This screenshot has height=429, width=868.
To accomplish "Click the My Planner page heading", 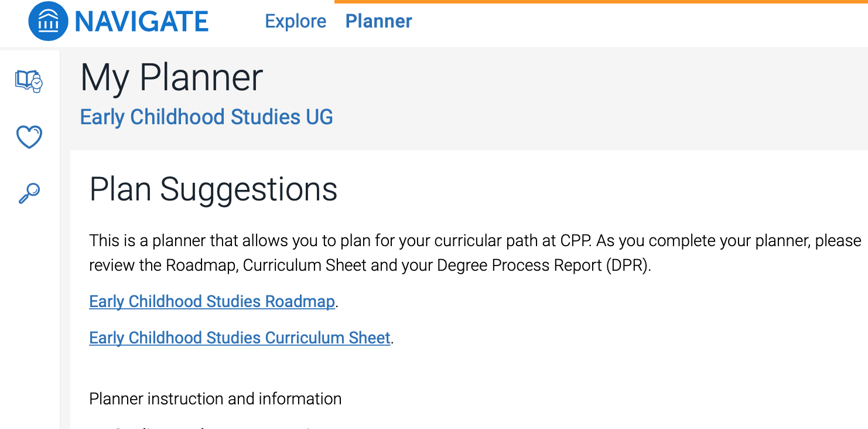I will coord(172,78).
